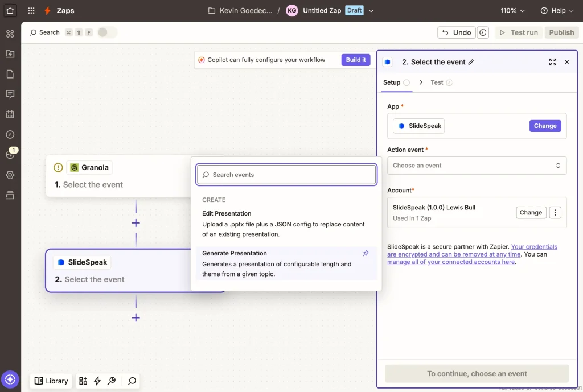Screen dimensions: 583x392
Task: Open the sidebar history clock icon
Action: coord(10,134)
